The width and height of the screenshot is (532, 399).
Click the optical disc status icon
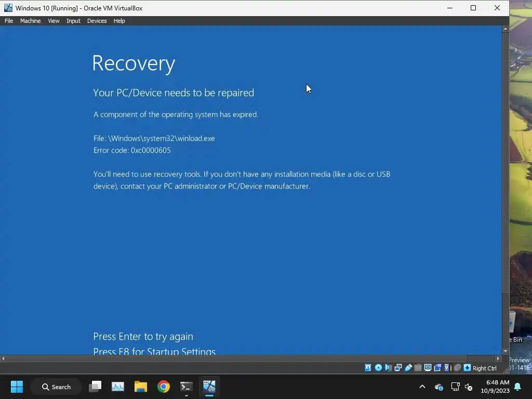click(378, 368)
